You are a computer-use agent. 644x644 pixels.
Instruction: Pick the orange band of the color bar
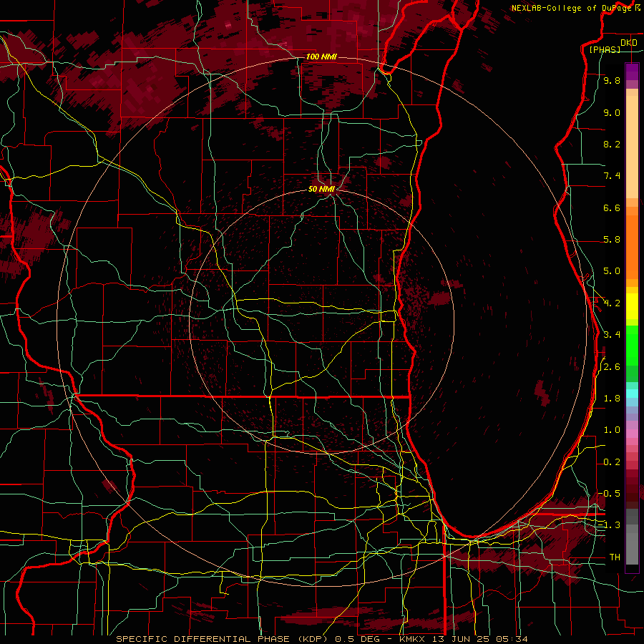coord(632,248)
